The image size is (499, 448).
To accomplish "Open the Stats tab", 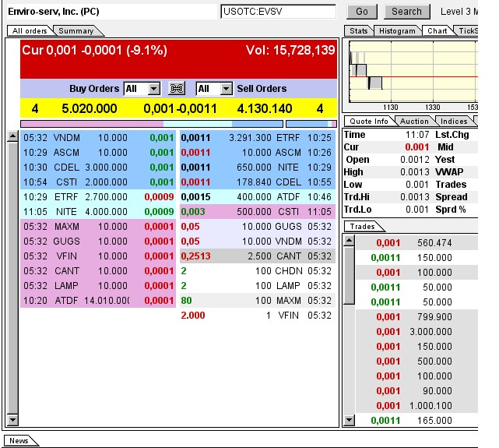I will pyautogui.click(x=358, y=31).
